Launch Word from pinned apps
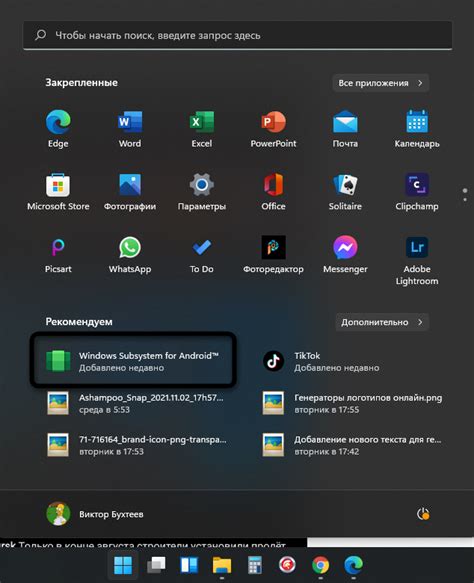 pyautogui.click(x=130, y=128)
